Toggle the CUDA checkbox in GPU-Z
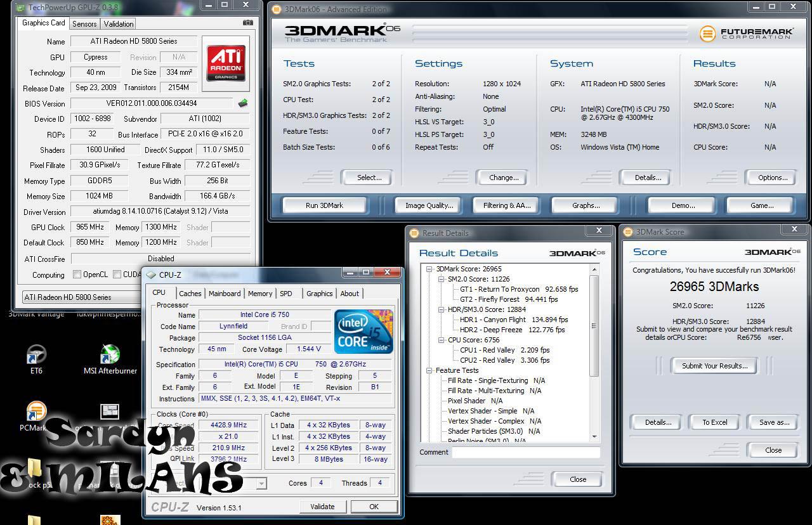 click(x=117, y=275)
